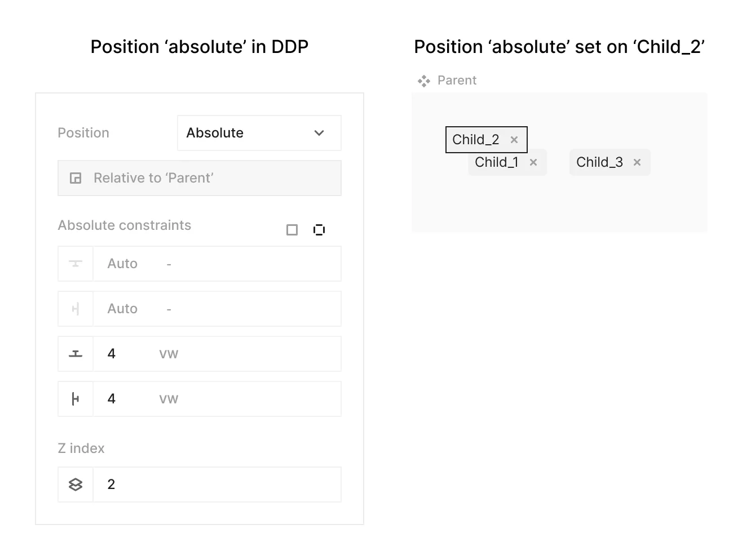The width and height of the screenshot is (742, 560).
Task: Open the vw unit of left constraint
Action: pos(169,399)
